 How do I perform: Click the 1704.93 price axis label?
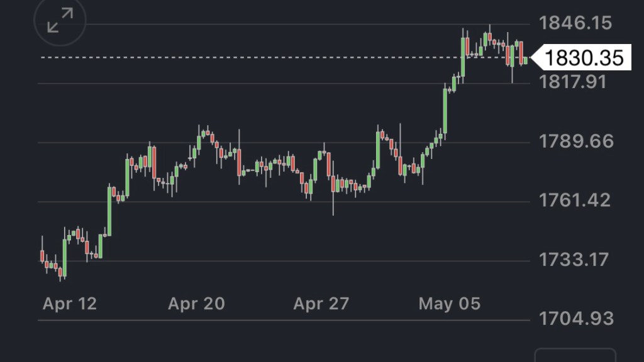(575, 319)
